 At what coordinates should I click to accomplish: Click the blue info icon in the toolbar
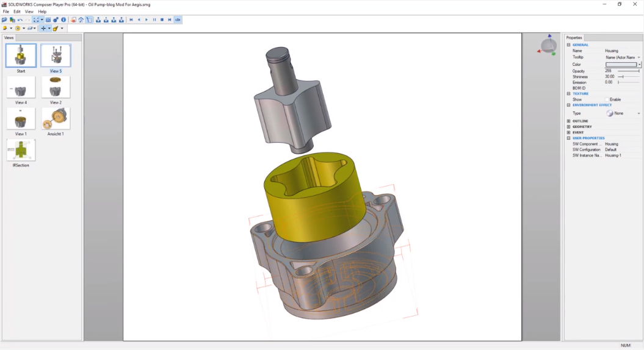63,20
